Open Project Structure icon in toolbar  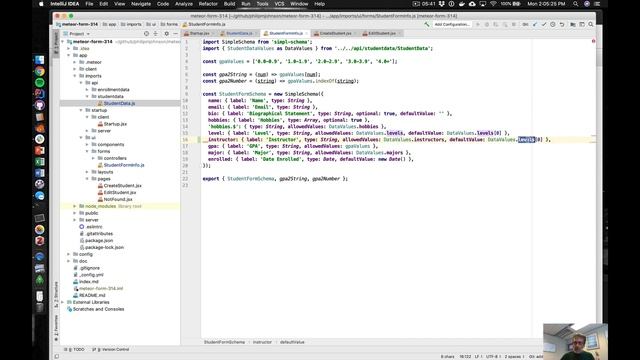tap(573, 24)
